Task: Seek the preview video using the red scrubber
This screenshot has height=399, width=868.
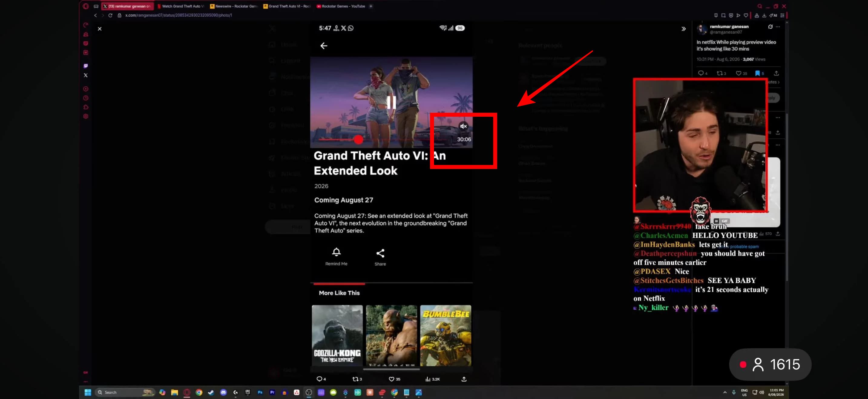Action: (358, 139)
